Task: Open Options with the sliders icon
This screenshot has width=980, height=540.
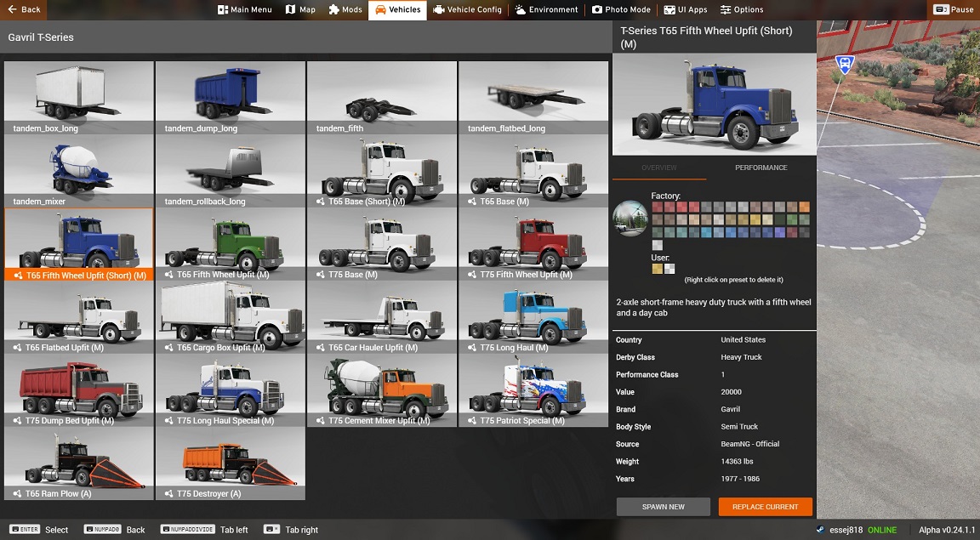Action: point(726,9)
